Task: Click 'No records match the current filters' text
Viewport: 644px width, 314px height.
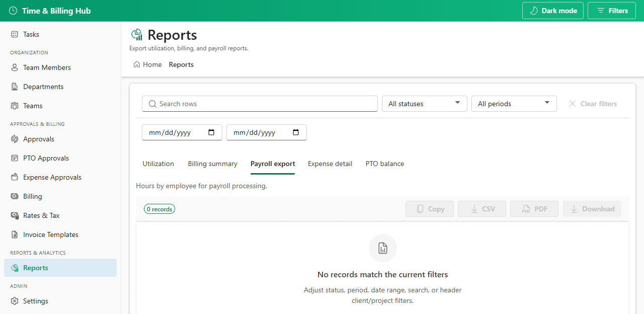Action: 383,275
